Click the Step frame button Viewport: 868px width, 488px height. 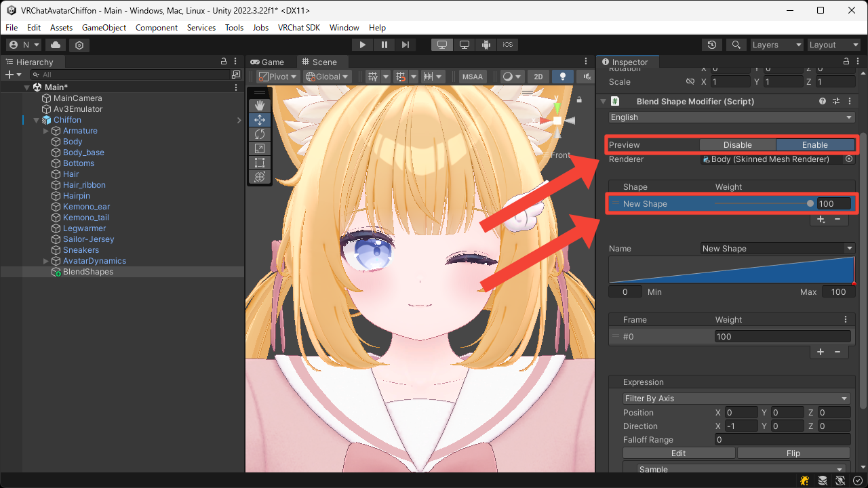tap(406, 45)
